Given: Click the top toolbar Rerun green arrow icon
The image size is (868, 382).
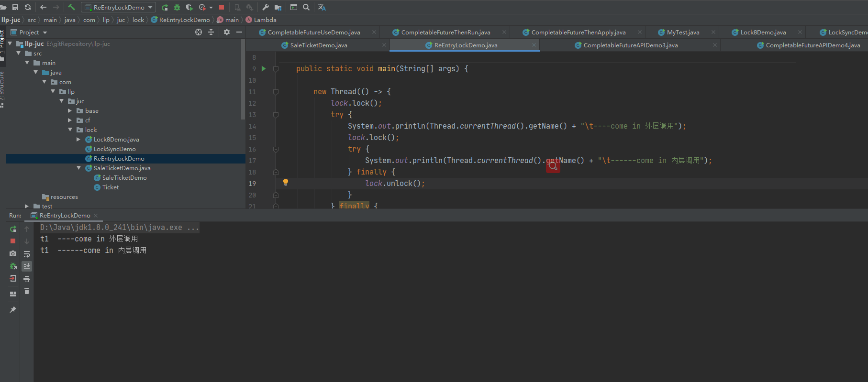Looking at the screenshot, I should pyautogui.click(x=165, y=7).
